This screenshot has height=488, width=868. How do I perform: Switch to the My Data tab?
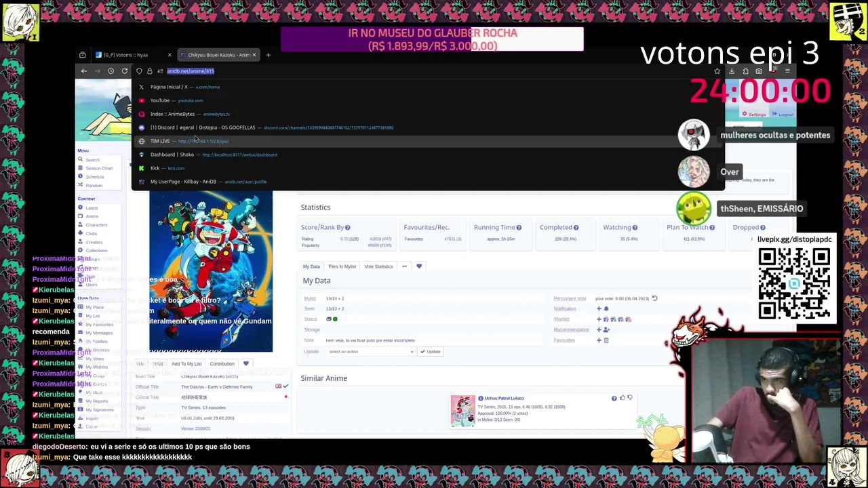pyautogui.click(x=311, y=266)
